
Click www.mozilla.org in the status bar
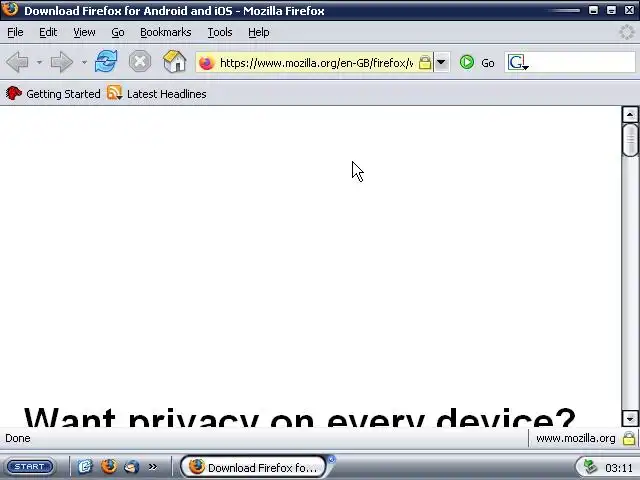[x=576, y=438]
